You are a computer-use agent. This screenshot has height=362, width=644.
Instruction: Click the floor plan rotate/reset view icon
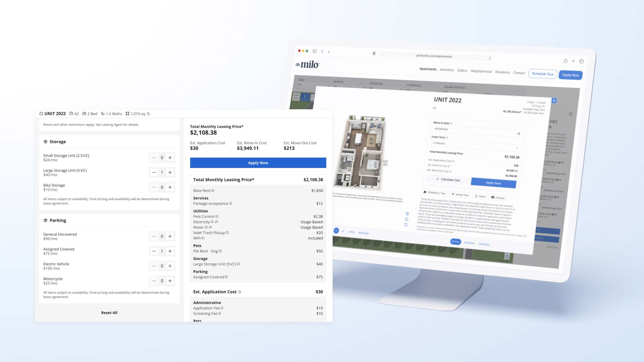point(406,225)
